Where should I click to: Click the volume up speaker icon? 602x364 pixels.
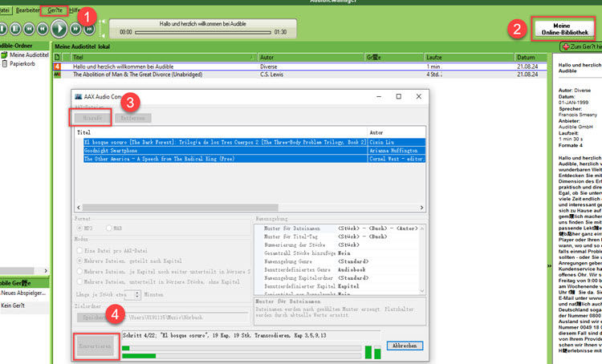(x=103, y=22)
